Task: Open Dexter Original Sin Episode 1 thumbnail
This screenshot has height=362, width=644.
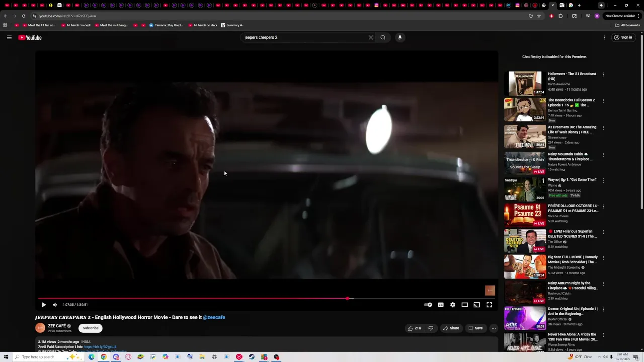Action: pos(525,318)
